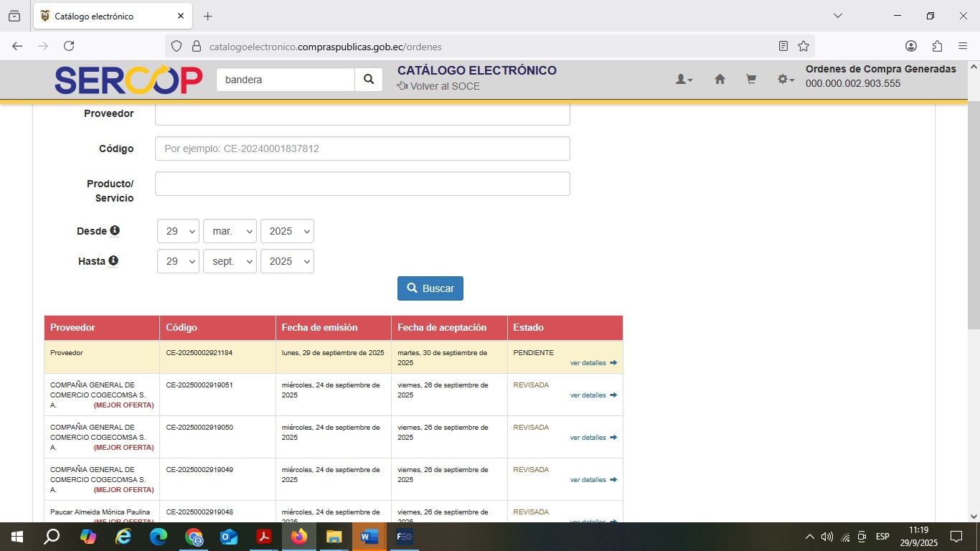This screenshot has height=551, width=980.
Task: Click the Buscar button
Action: coord(430,288)
